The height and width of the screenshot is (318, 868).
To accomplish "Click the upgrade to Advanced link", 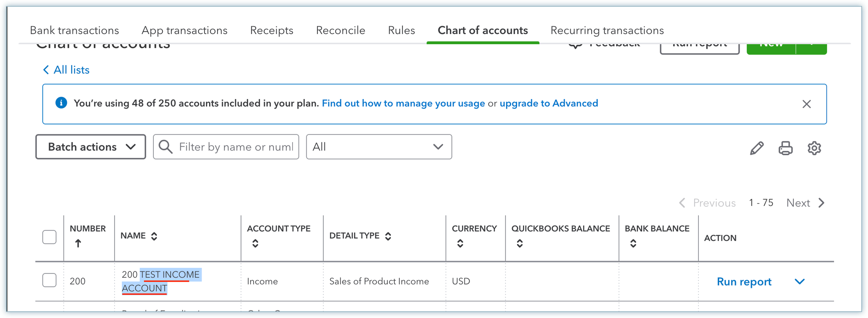I will pos(549,103).
